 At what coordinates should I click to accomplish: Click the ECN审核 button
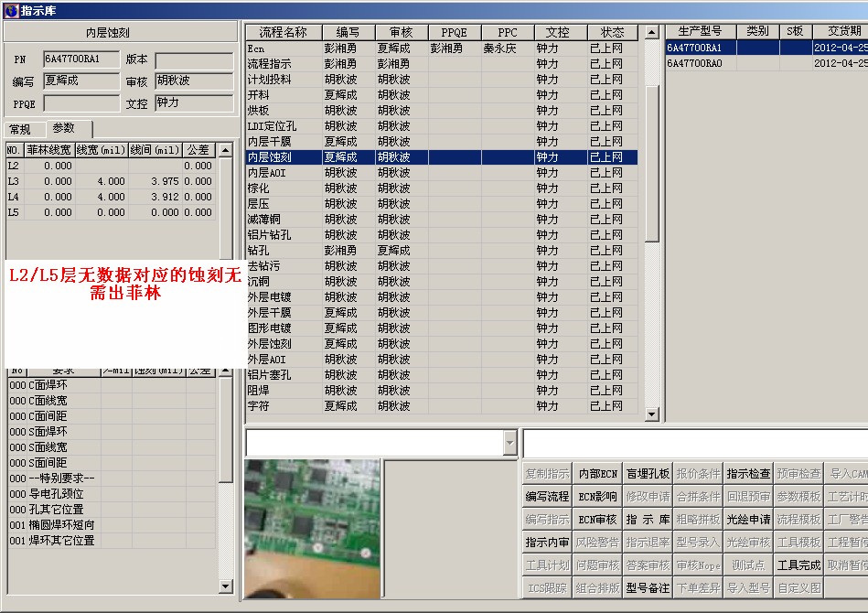tap(597, 520)
